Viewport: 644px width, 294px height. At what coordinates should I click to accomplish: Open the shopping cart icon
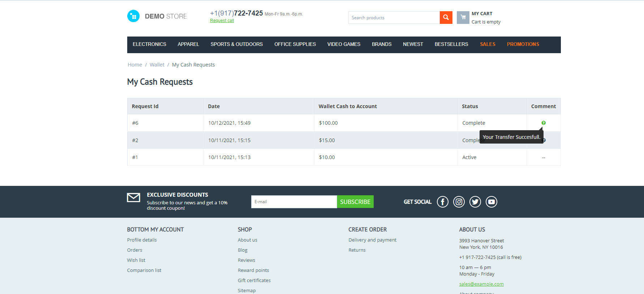pos(463,17)
